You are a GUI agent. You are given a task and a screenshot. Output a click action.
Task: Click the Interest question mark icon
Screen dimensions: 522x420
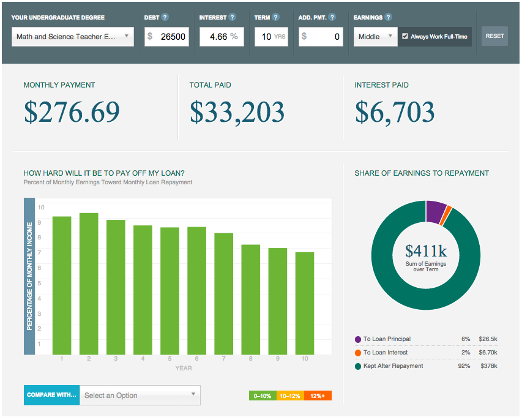tap(231, 17)
